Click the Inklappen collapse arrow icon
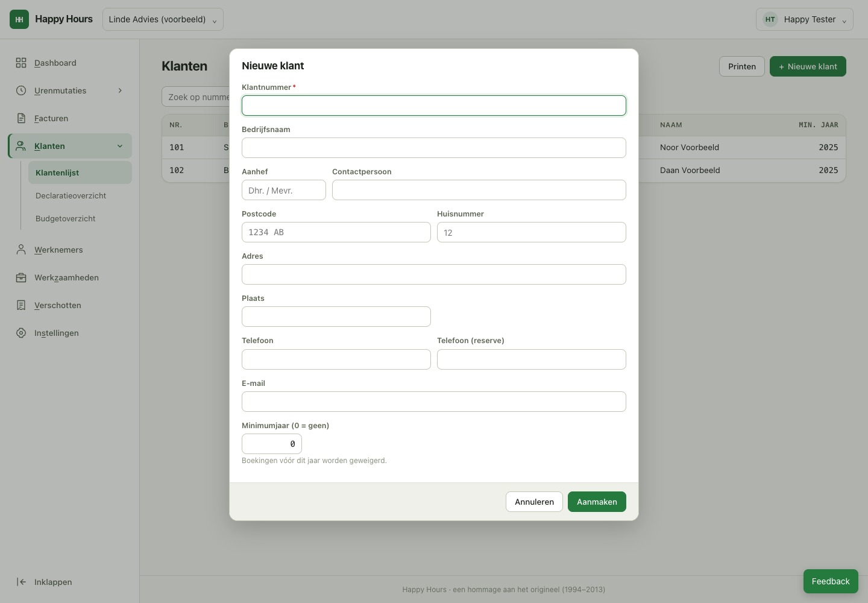The height and width of the screenshot is (603, 868). tap(21, 582)
